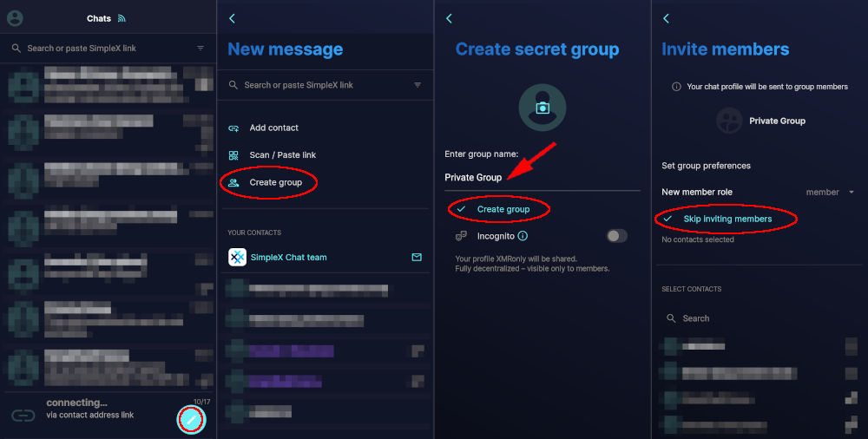
Task: Click the Search field under Select Contacts
Action: [x=759, y=318]
